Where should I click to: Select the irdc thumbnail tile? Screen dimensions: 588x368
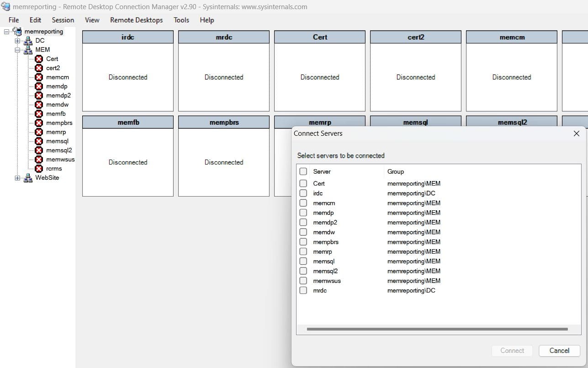128,71
